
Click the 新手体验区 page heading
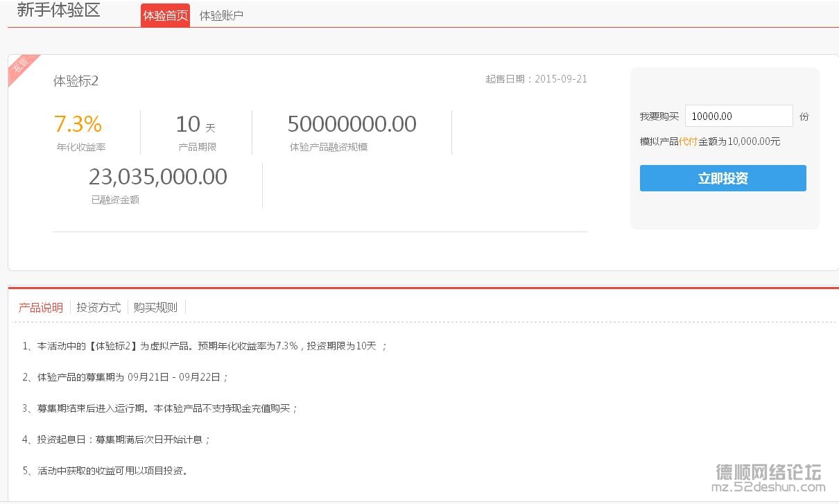pos(58,10)
